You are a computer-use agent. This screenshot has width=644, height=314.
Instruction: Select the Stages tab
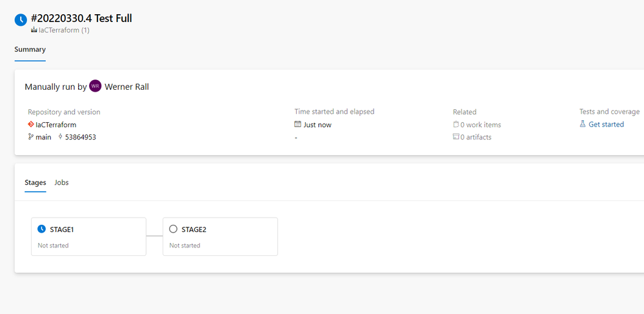pos(35,183)
